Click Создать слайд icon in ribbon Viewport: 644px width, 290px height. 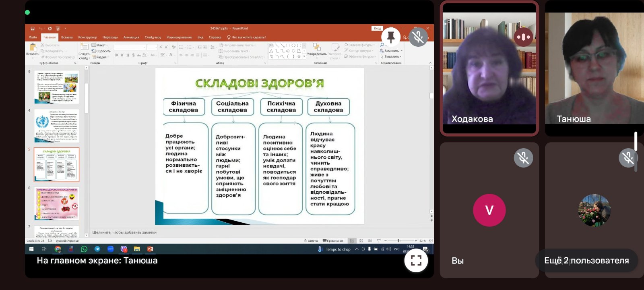click(x=84, y=49)
